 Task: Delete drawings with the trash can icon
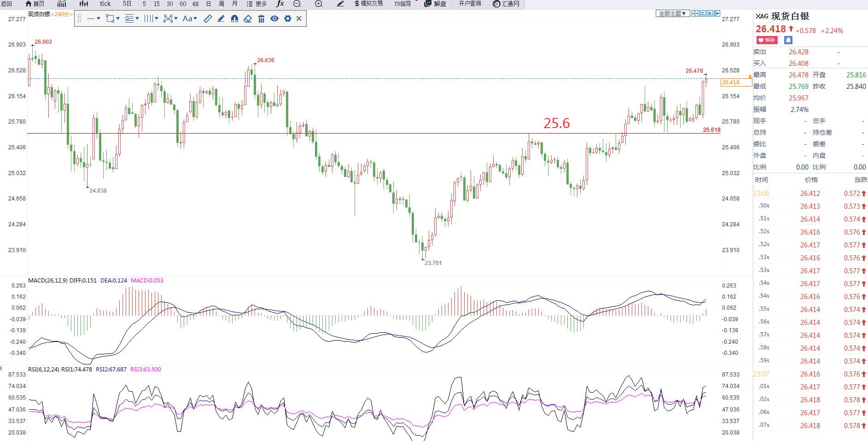(x=261, y=18)
